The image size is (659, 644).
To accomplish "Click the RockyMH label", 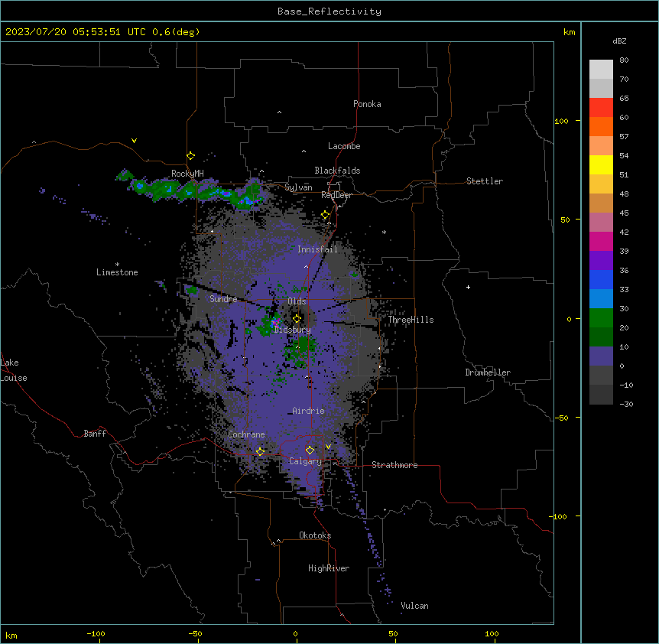I will [x=187, y=173].
